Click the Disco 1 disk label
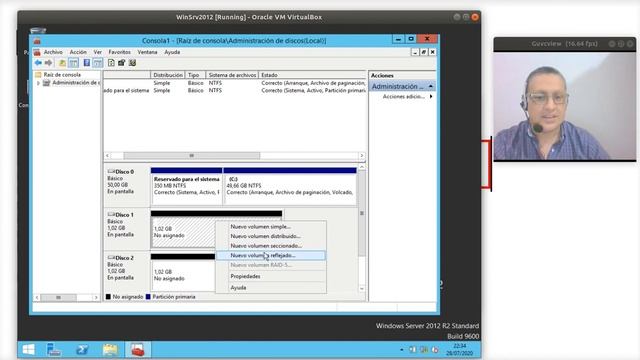The image size is (640, 360). click(124, 215)
